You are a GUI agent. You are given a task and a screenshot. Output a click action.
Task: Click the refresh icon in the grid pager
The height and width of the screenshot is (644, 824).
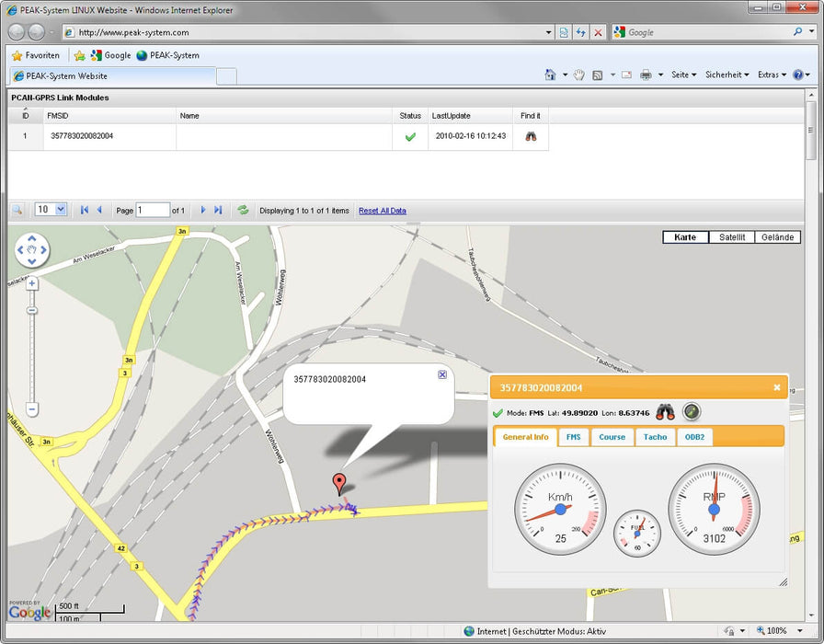pos(243,210)
